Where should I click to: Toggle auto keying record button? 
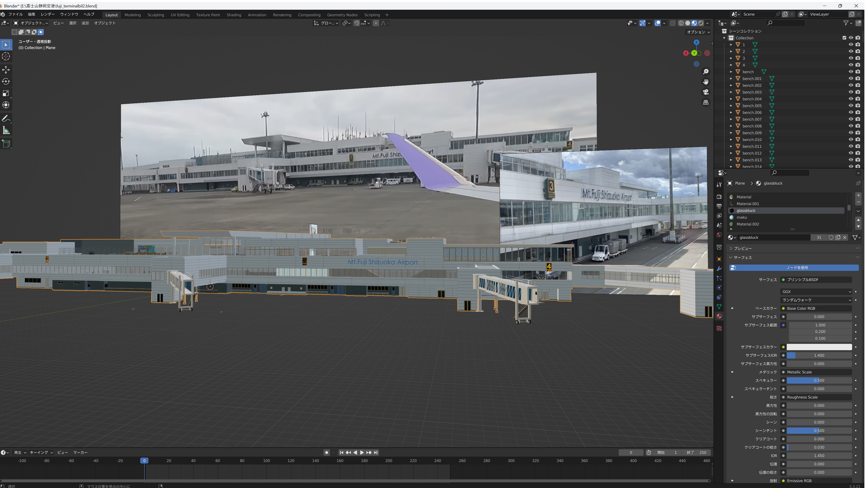[x=326, y=453]
